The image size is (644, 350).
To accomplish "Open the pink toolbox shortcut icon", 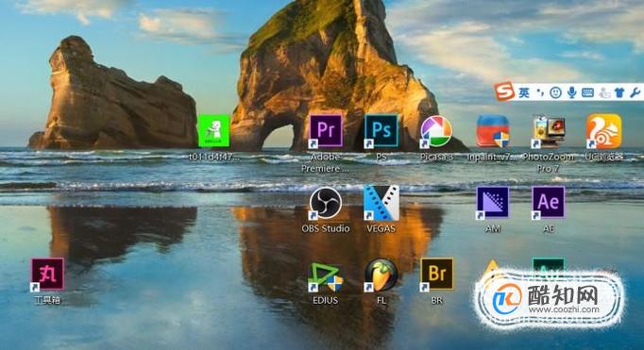I will pyautogui.click(x=47, y=275).
